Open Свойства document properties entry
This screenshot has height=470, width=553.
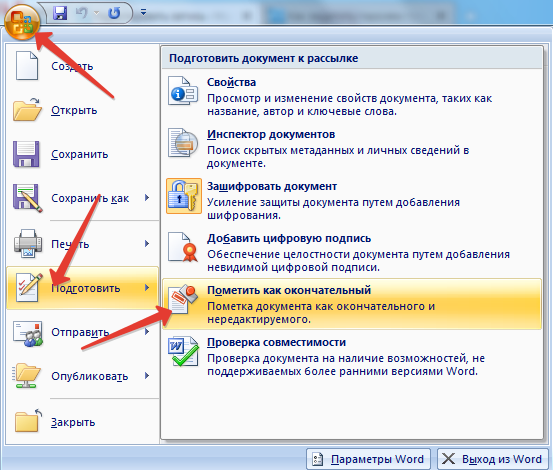point(352,96)
